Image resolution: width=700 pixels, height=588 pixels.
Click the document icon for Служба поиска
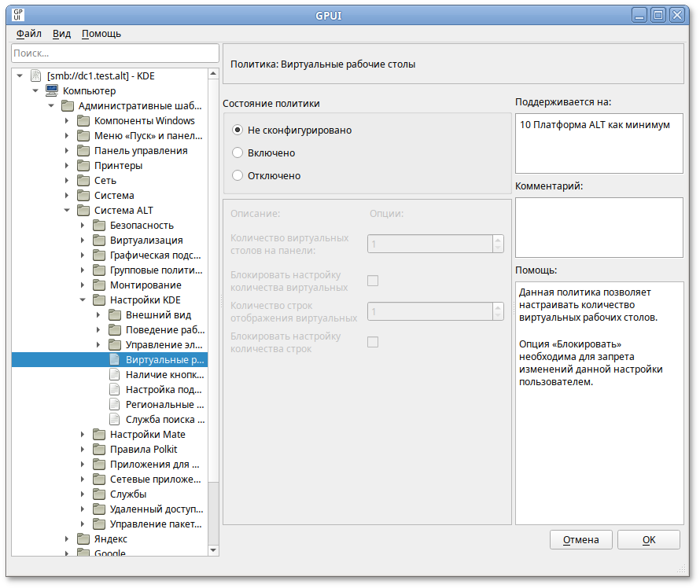pos(115,420)
